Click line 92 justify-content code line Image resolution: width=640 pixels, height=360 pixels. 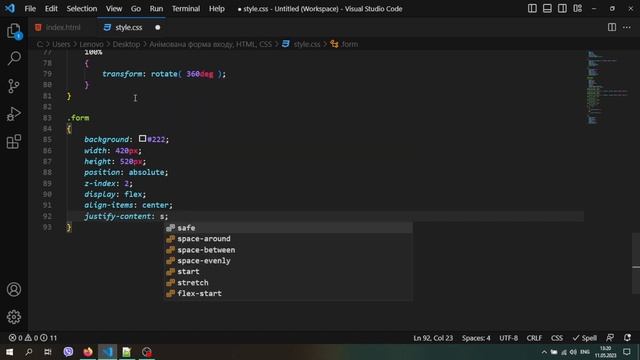click(126, 216)
